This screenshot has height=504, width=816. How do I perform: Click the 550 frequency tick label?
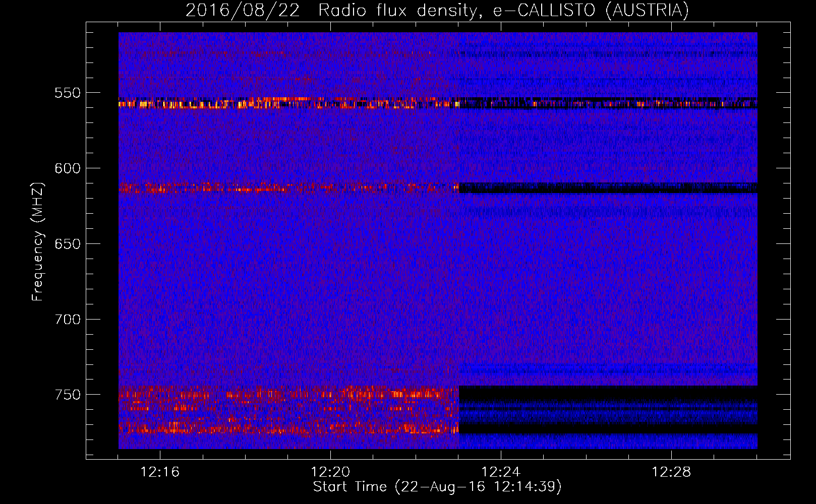(68, 93)
